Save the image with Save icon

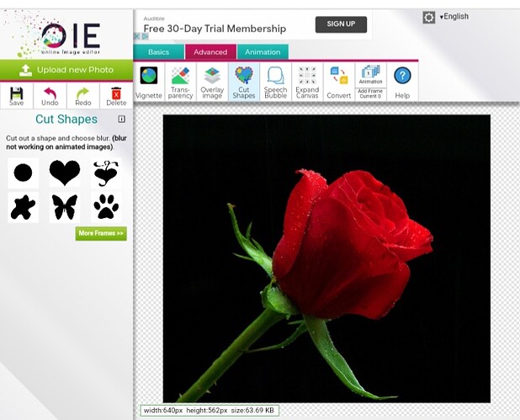point(17,95)
